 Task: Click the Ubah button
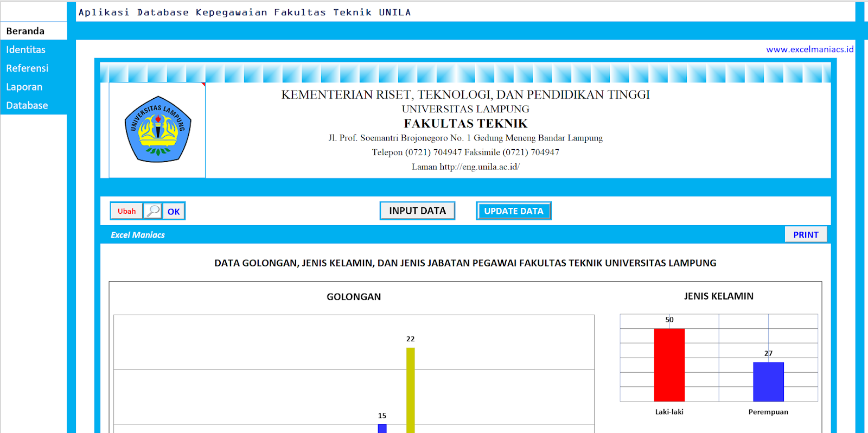tap(126, 211)
